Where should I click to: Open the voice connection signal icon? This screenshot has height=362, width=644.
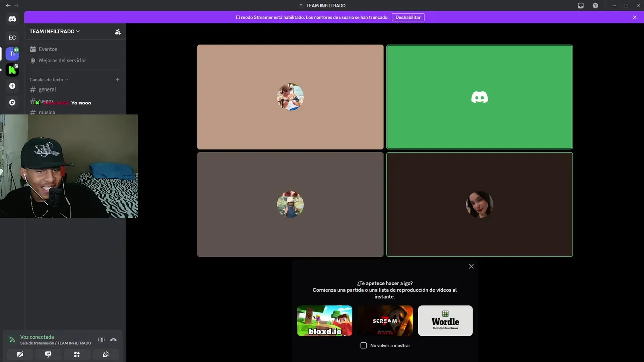[12, 340]
